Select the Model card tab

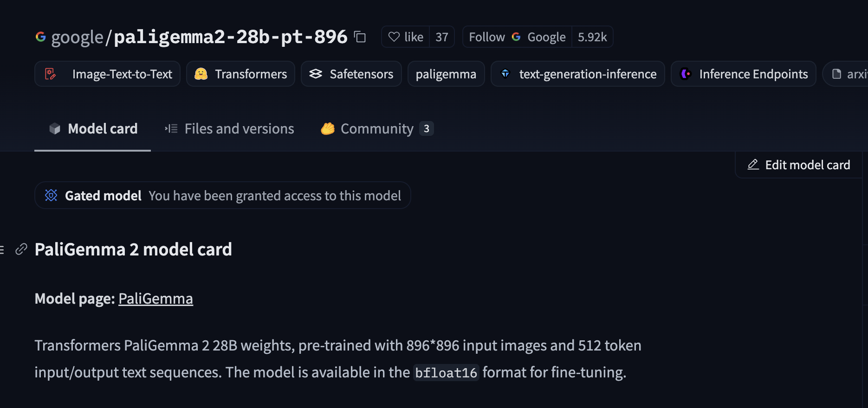tap(93, 129)
